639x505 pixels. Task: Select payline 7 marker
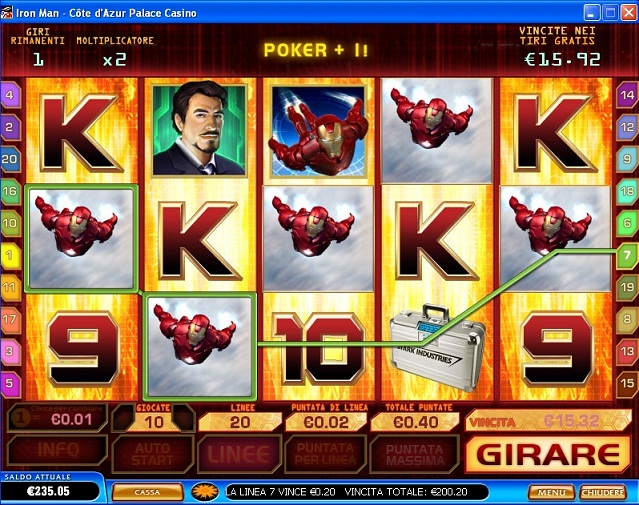click(627, 256)
